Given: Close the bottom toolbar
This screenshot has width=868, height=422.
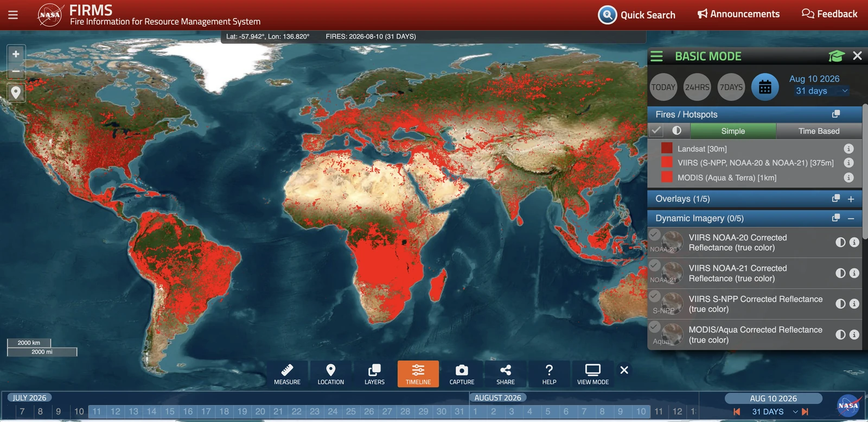Looking at the screenshot, I should [x=624, y=370].
